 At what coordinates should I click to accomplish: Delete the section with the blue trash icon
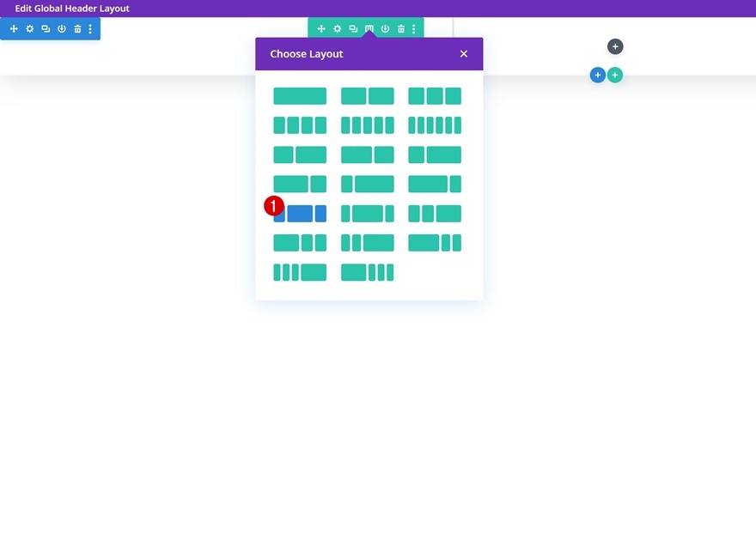[x=77, y=29]
